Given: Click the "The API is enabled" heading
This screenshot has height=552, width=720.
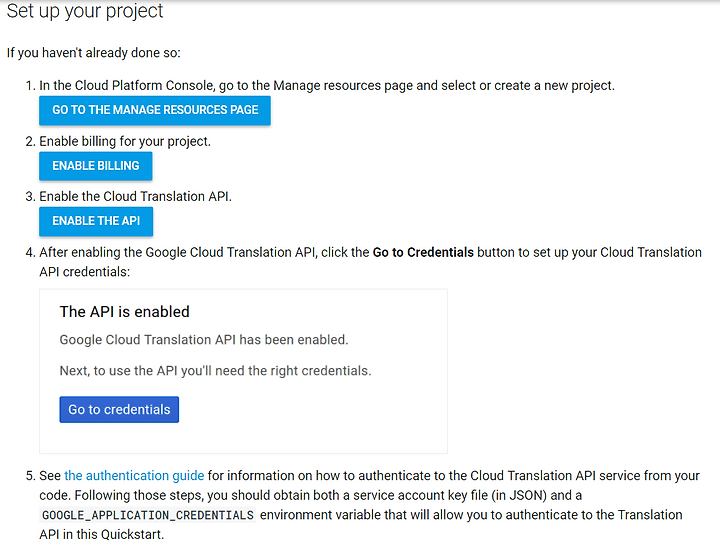Looking at the screenshot, I should (124, 312).
